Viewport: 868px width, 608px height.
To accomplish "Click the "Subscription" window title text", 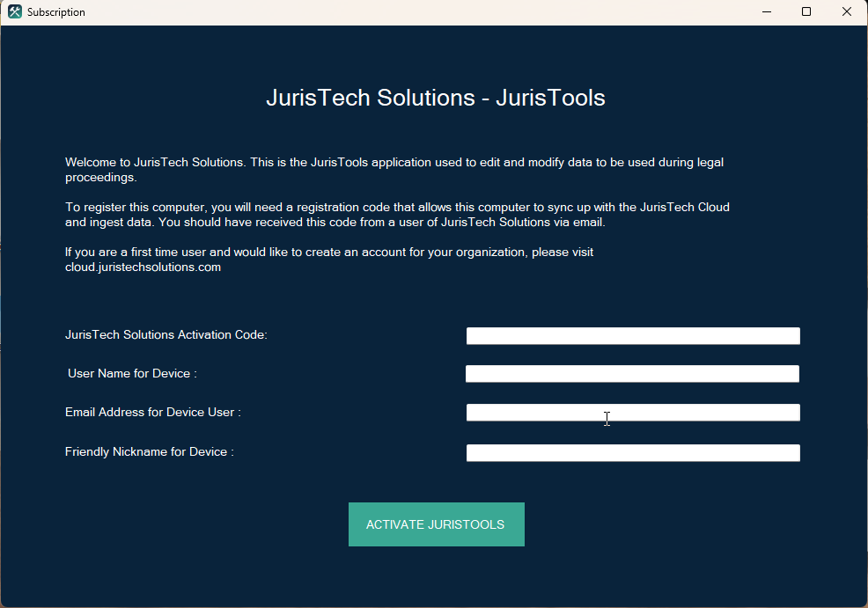I will click(x=56, y=12).
